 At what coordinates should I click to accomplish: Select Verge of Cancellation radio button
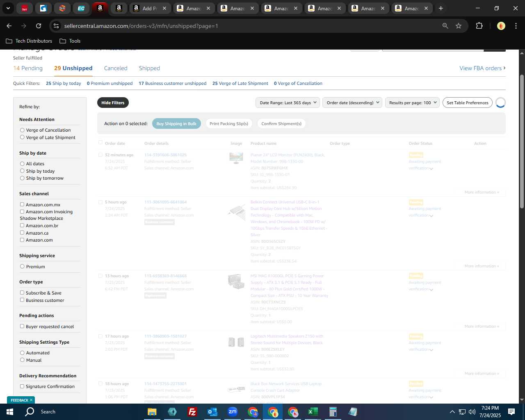click(22, 130)
